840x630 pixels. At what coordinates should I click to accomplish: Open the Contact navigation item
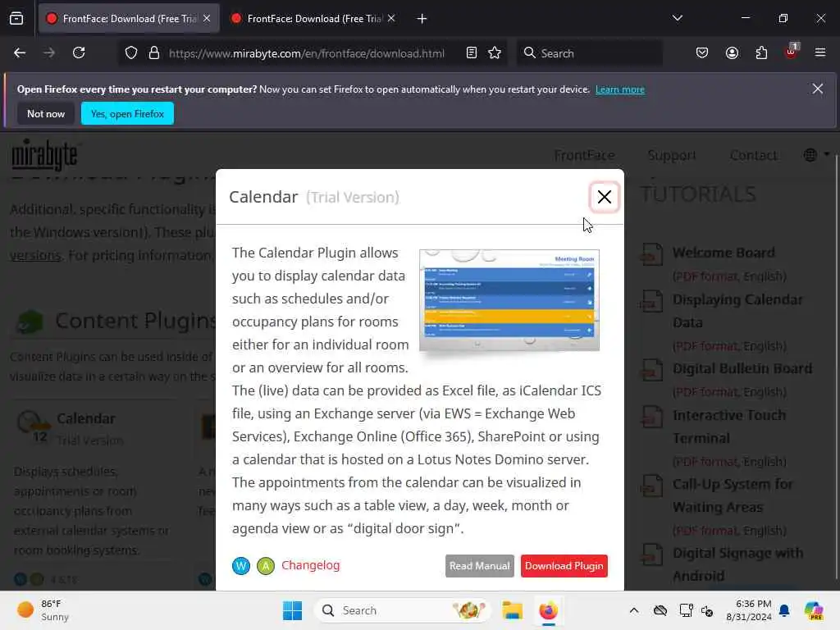753,155
